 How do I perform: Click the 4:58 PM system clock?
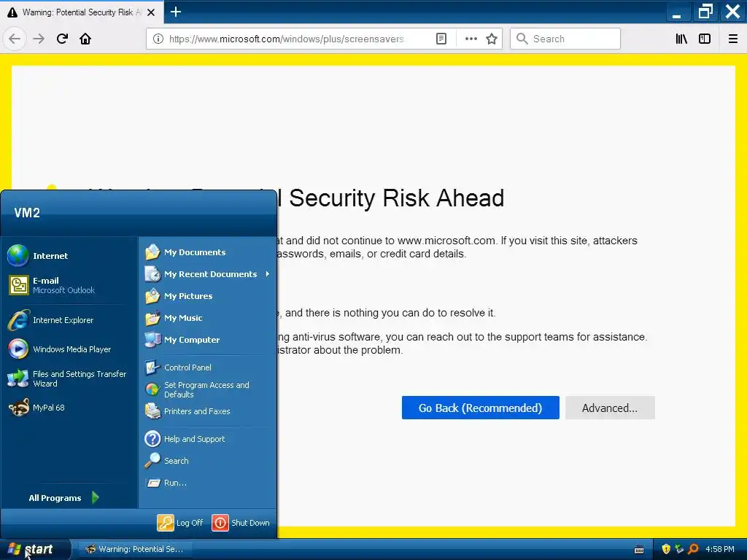[720, 549]
